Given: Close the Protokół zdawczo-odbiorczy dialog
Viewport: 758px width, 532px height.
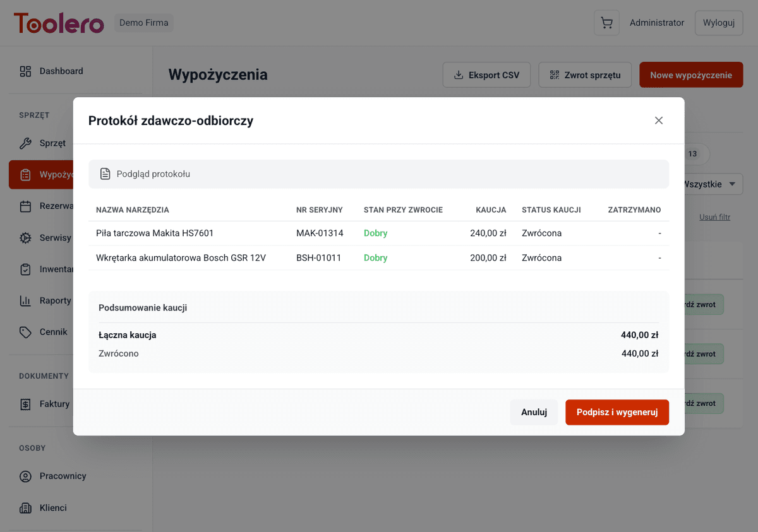Looking at the screenshot, I should tap(659, 121).
